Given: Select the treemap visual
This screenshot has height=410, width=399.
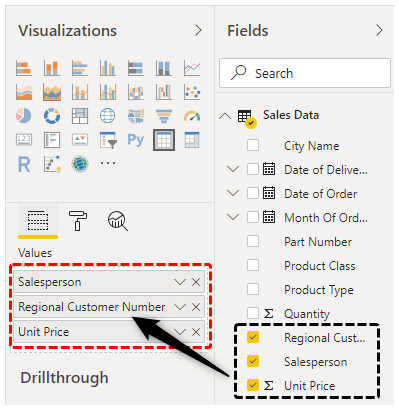Looking at the screenshot, I should [80, 116].
